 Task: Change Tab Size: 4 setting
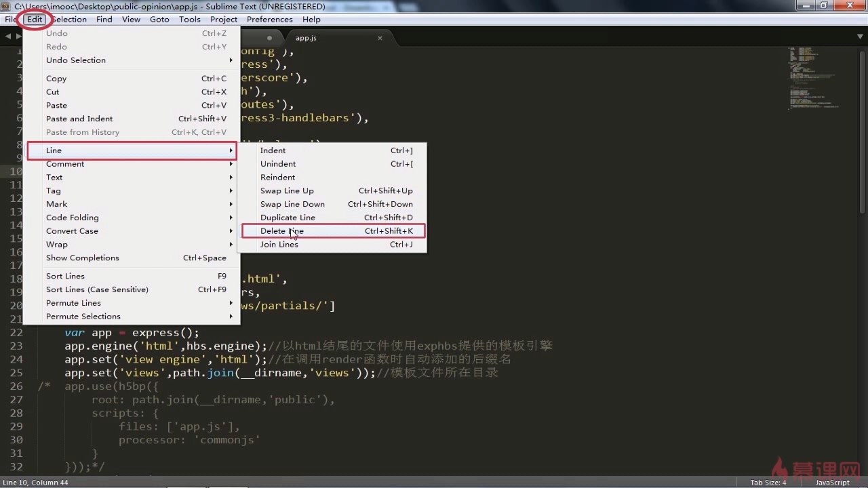coord(768,483)
